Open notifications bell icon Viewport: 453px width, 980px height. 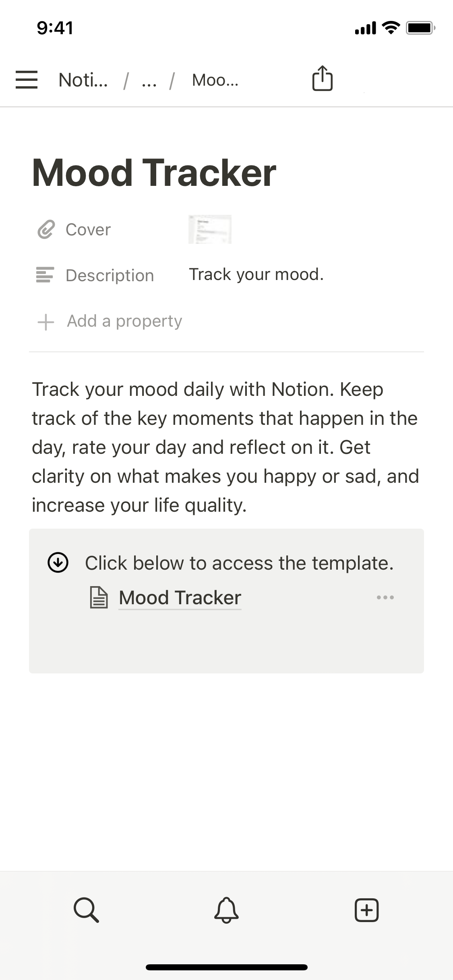coord(226,909)
